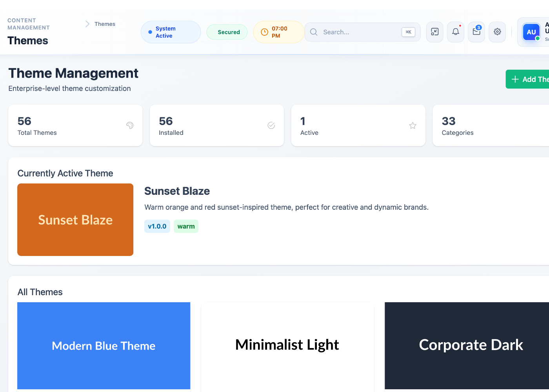549x392 pixels.
Task: Click the Content Management label
Action: 29,24
